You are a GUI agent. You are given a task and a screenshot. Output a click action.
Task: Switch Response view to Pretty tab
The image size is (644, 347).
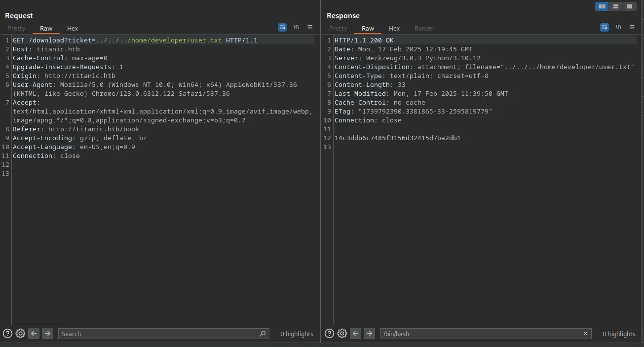[x=338, y=29]
